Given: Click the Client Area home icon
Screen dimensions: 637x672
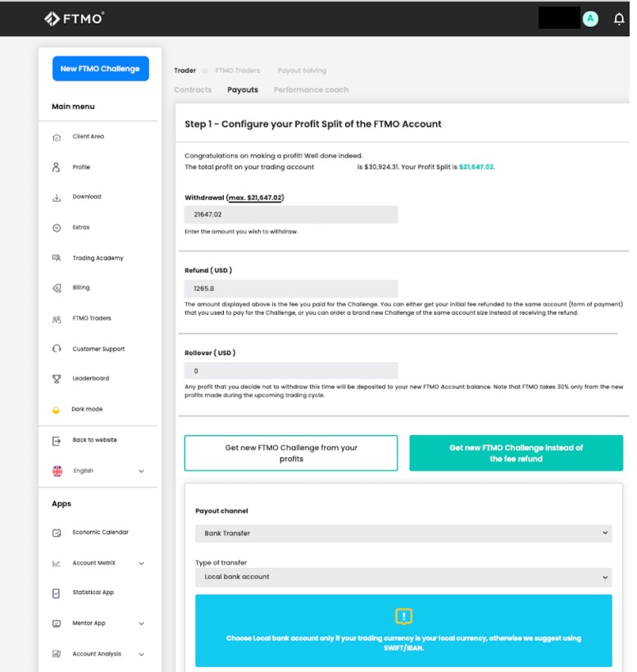Looking at the screenshot, I should (x=57, y=138).
